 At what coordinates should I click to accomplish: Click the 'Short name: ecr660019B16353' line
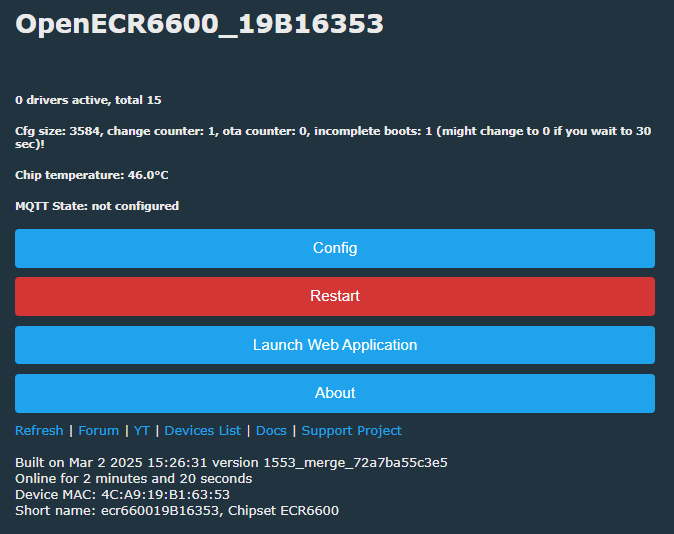177,511
